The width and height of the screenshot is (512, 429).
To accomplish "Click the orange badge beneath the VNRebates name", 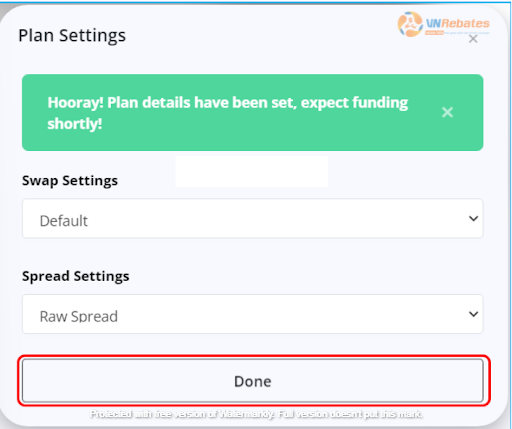I will click(x=434, y=33).
